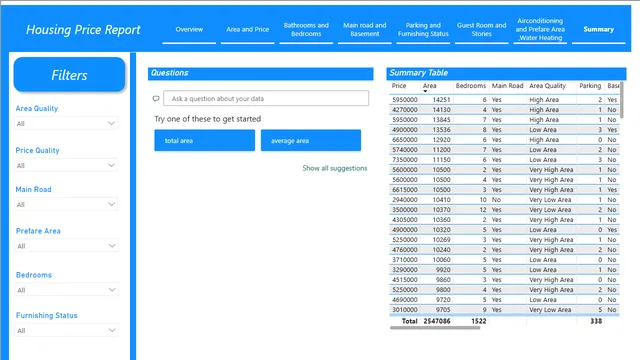Viewport: 640px width, 360px height.
Task: Click the Questions panel header
Action: click(260, 73)
